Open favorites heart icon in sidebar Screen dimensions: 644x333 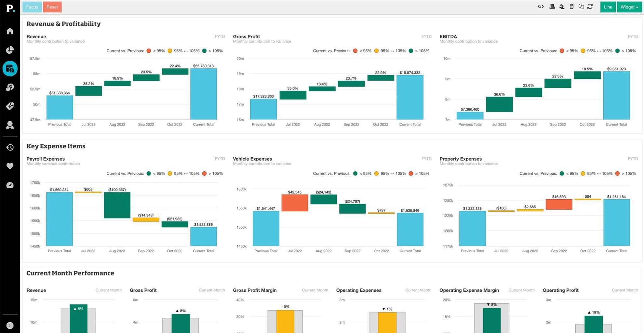point(10,166)
